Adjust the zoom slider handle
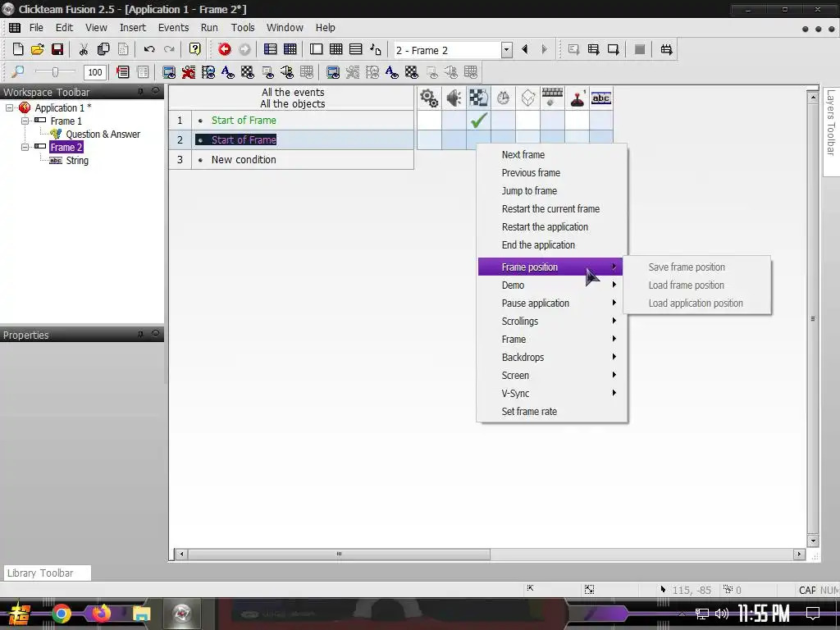840x630 pixels. tap(55, 72)
